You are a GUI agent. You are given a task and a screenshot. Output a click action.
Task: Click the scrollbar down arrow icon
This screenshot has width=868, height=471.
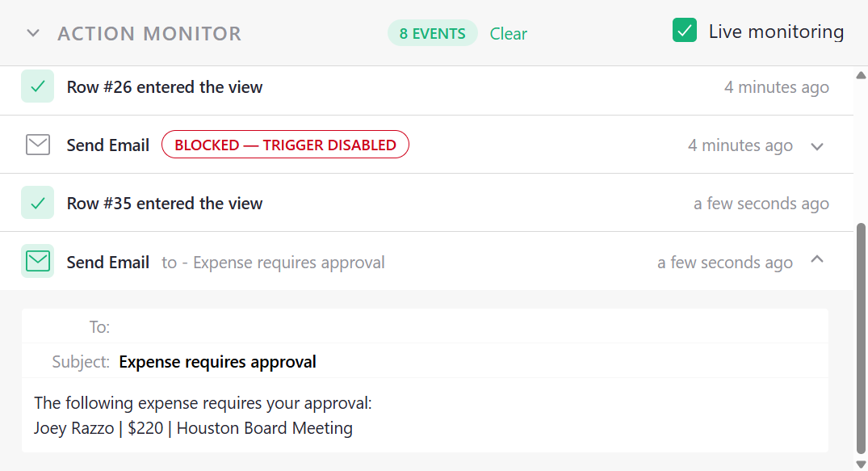coord(861,463)
